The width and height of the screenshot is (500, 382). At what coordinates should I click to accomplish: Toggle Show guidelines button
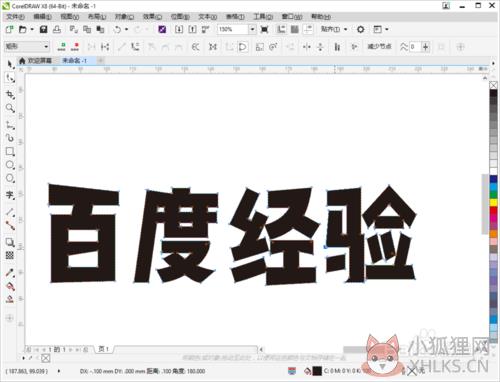pos(308,30)
